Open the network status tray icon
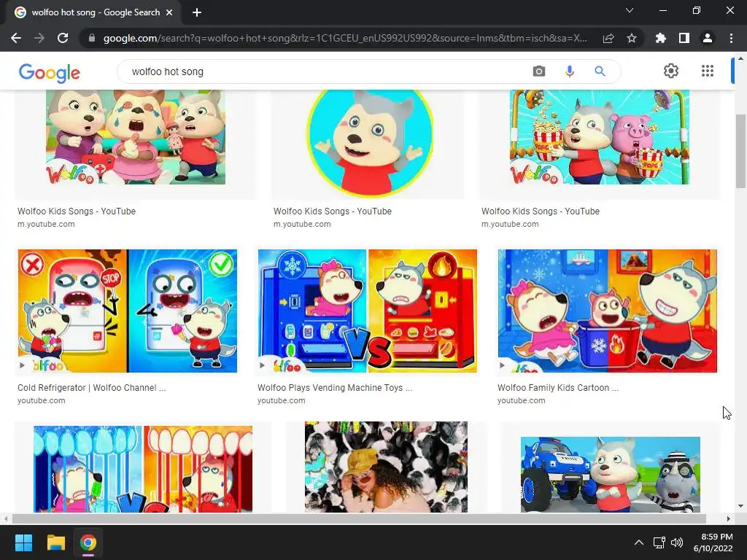The image size is (747, 560). (x=659, y=542)
